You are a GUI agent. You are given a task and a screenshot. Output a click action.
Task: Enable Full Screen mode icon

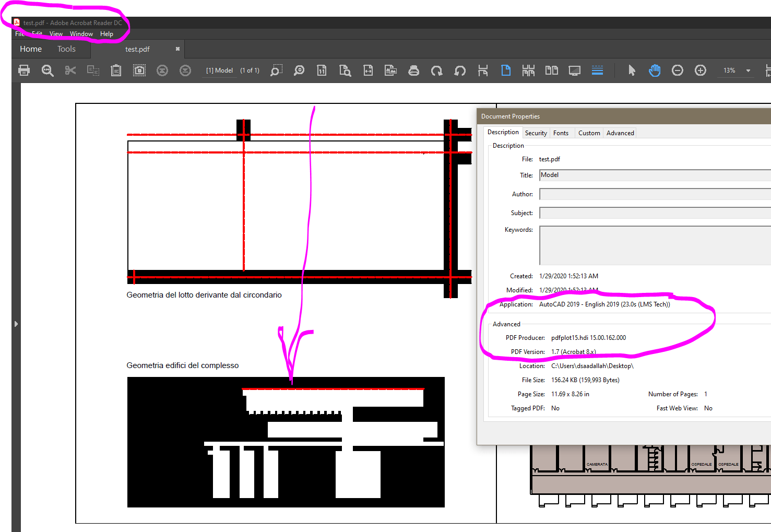[574, 70]
